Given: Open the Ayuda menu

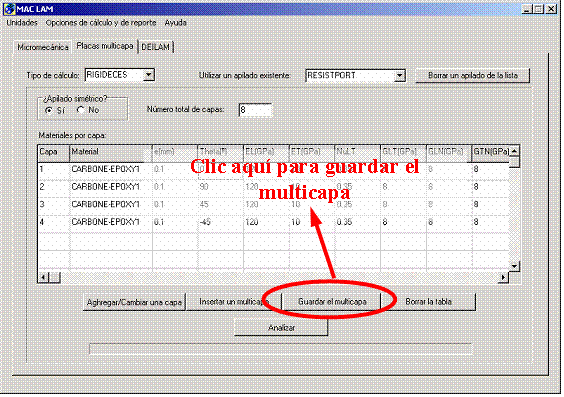Looking at the screenshot, I should [x=176, y=23].
